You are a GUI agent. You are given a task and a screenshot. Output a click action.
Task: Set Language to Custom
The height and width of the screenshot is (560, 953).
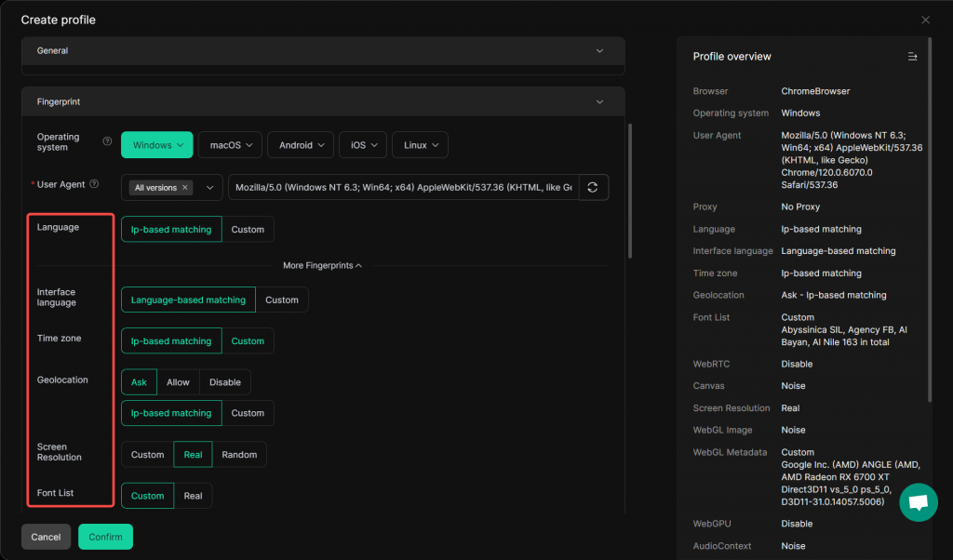(x=248, y=230)
